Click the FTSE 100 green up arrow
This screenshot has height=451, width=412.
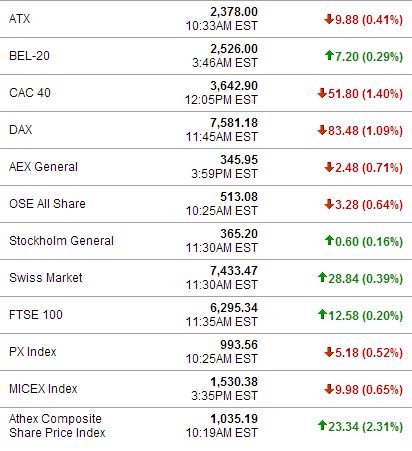point(322,314)
